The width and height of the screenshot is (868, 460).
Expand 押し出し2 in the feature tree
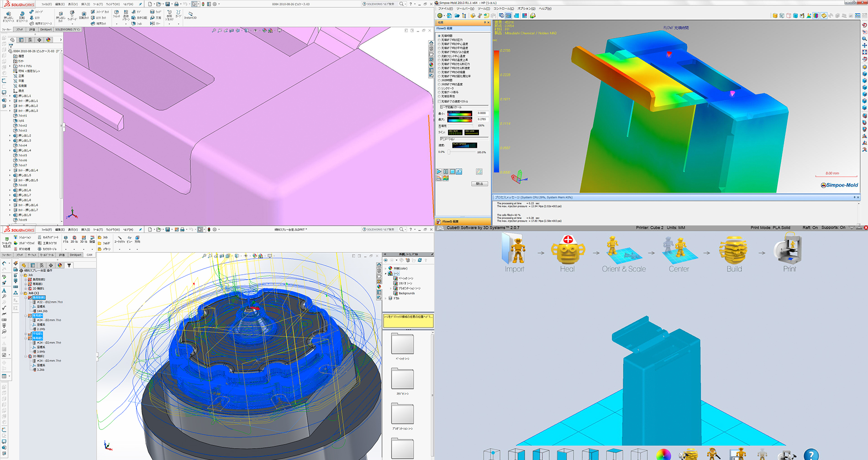click(10, 136)
